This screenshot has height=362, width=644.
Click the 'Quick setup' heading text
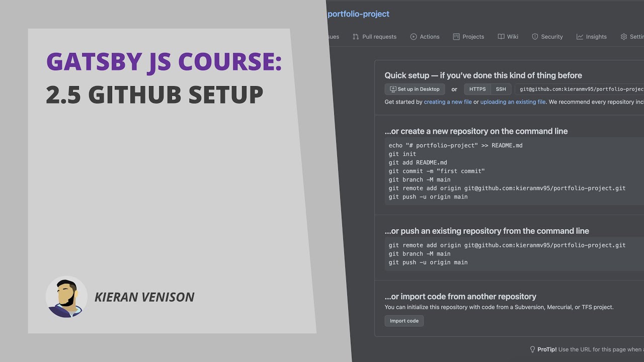[x=483, y=75]
